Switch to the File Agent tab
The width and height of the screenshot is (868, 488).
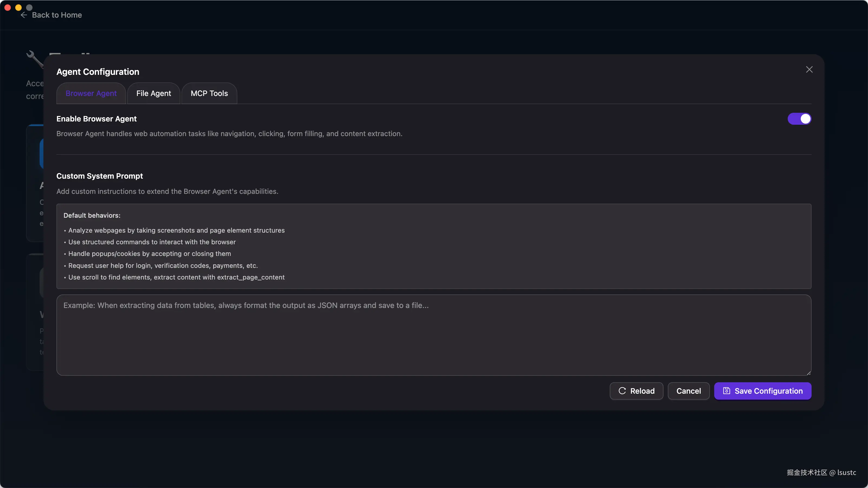(x=154, y=93)
